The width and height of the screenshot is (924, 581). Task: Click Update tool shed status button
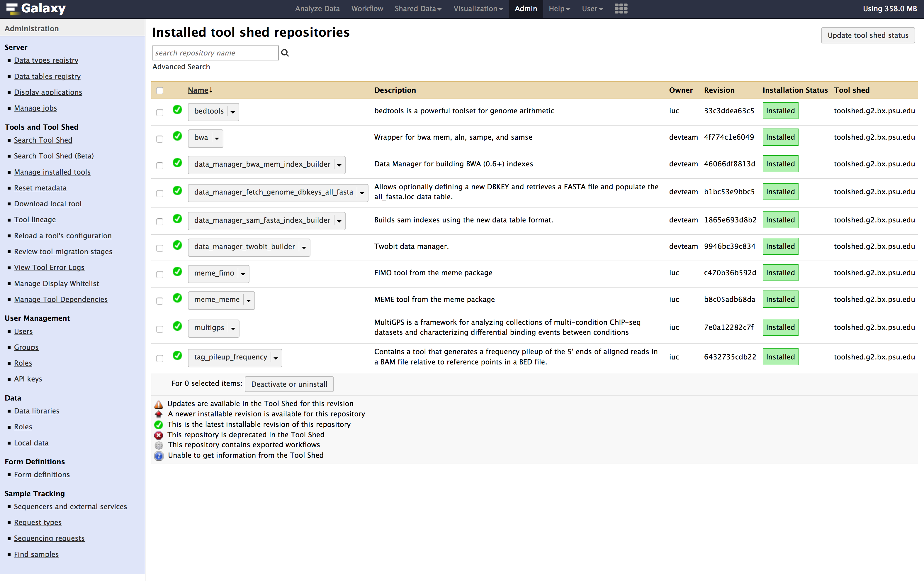tap(868, 35)
